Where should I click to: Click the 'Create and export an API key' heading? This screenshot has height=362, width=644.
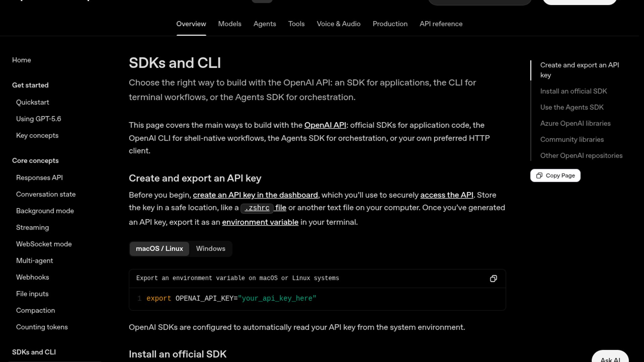[x=195, y=178]
